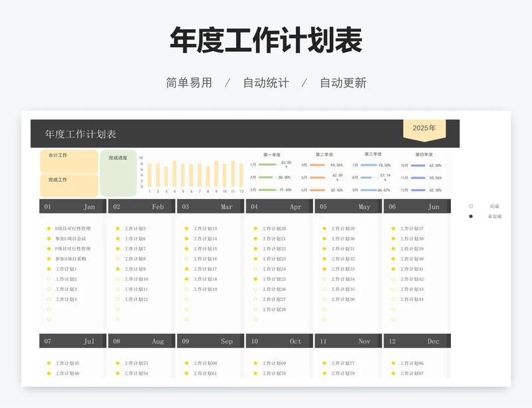Toggle the empty status circle for 工作计划42
This screenshot has width=532, height=408.
click(393, 280)
